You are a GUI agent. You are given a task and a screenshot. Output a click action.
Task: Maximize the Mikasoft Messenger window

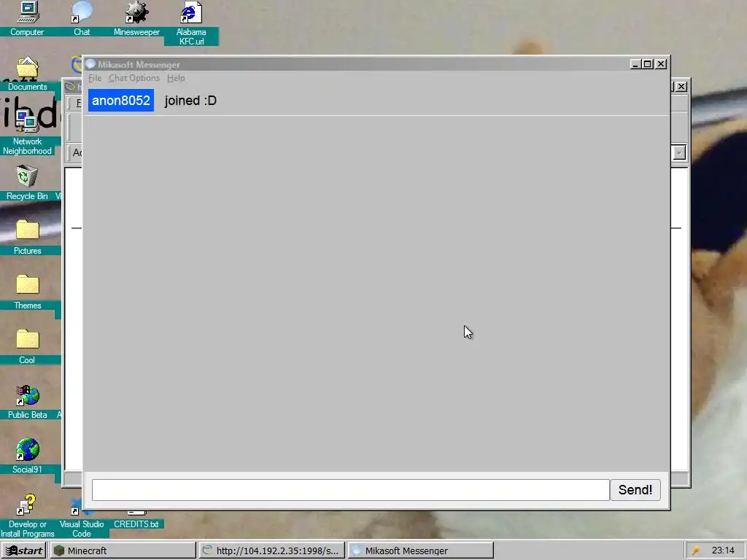[648, 64]
